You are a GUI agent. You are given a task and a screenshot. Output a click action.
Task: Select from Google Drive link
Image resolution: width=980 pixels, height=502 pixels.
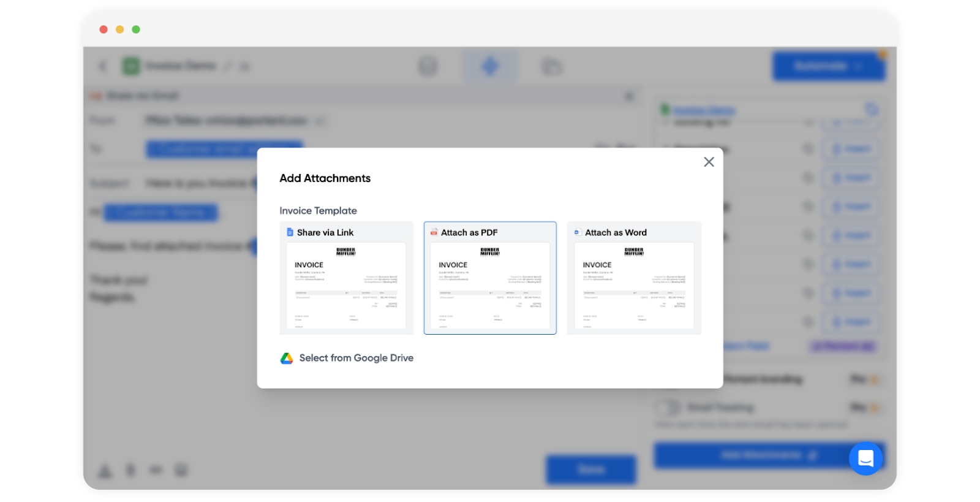356,359
